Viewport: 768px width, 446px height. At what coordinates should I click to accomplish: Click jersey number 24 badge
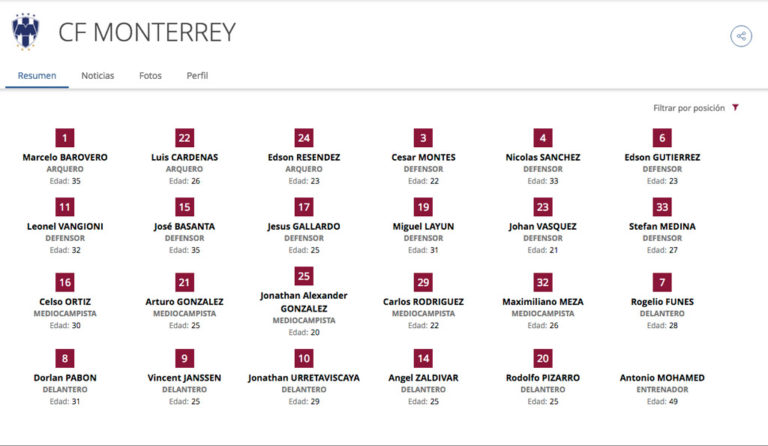pyautogui.click(x=304, y=138)
